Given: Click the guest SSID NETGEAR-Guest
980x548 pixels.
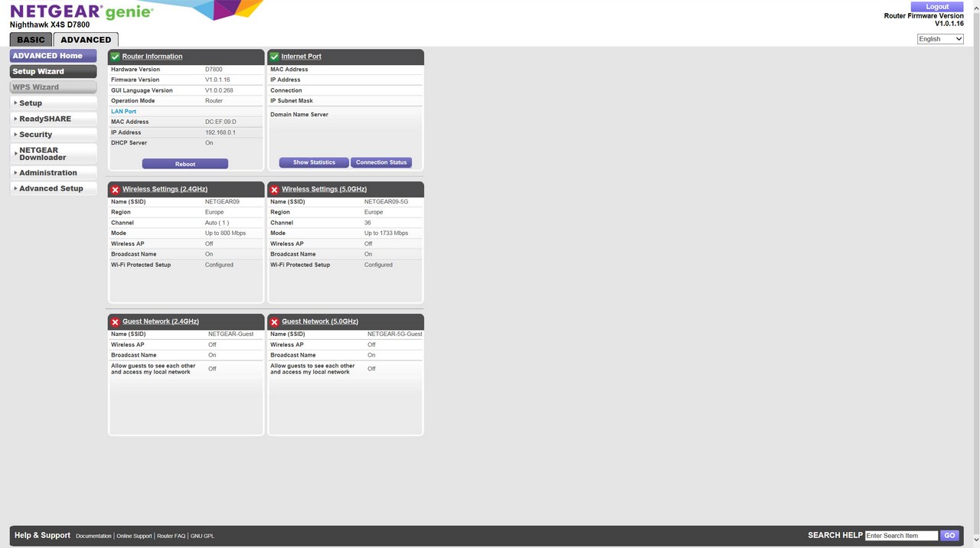Looking at the screenshot, I should (230, 334).
